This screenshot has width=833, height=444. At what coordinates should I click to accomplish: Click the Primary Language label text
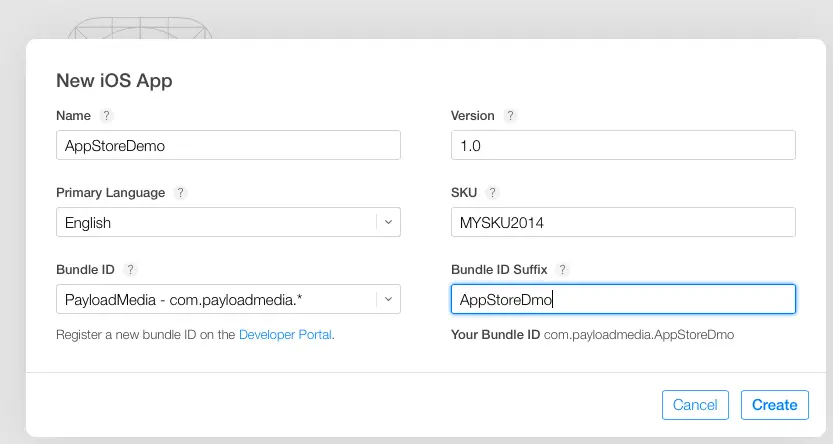tap(111, 193)
